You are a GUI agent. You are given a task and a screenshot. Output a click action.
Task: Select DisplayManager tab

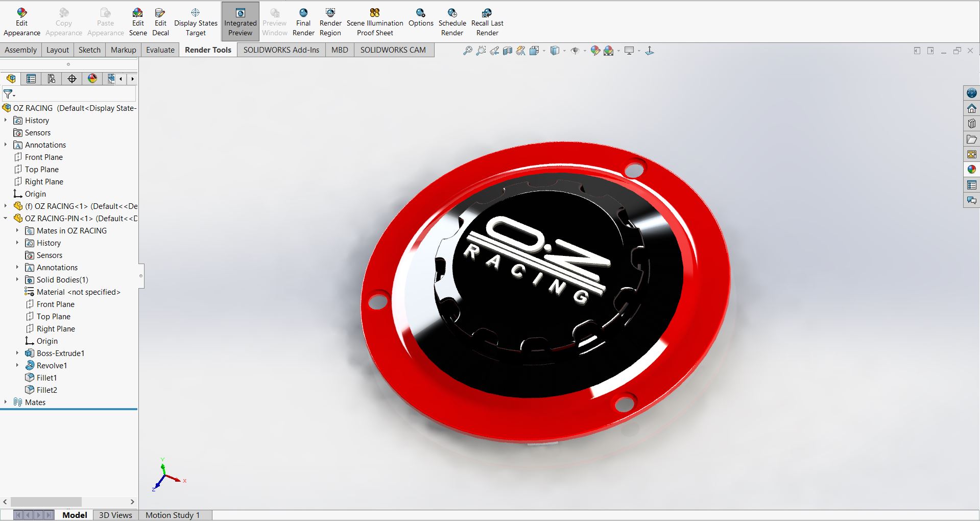coord(92,79)
